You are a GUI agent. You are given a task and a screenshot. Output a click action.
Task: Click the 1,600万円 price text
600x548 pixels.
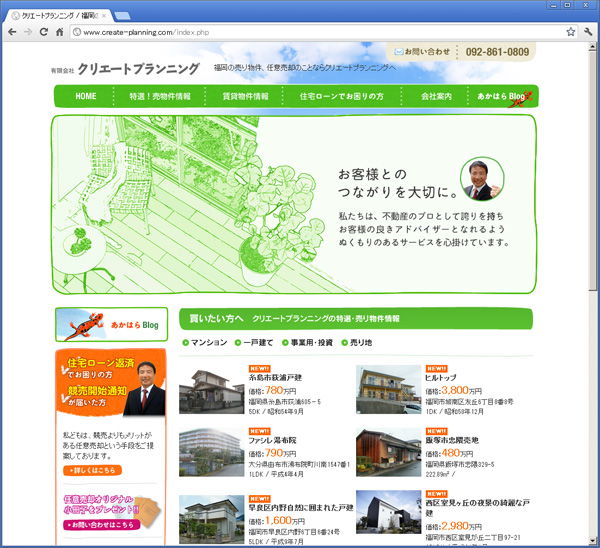coord(285,520)
